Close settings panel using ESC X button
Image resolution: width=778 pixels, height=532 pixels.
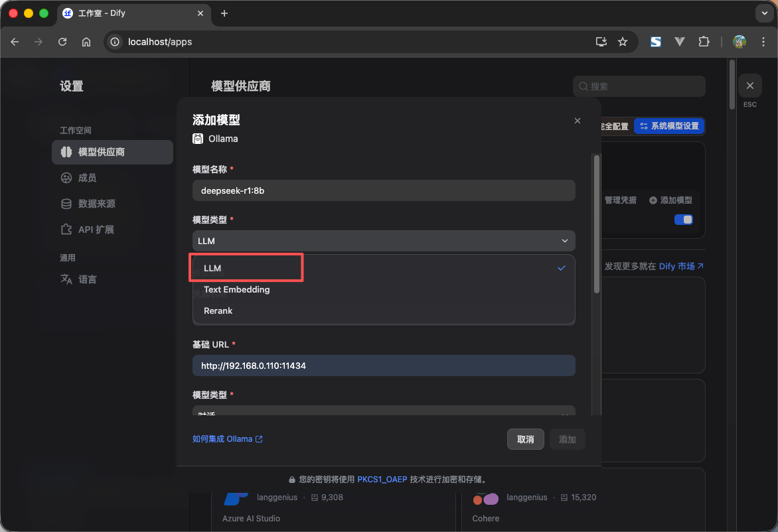click(749, 86)
